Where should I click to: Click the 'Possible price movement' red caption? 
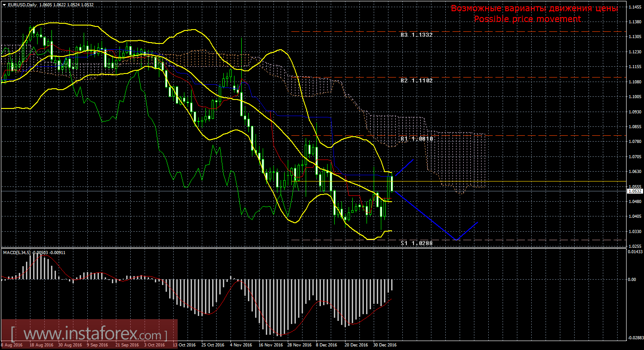pyautogui.click(x=527, y=19)
